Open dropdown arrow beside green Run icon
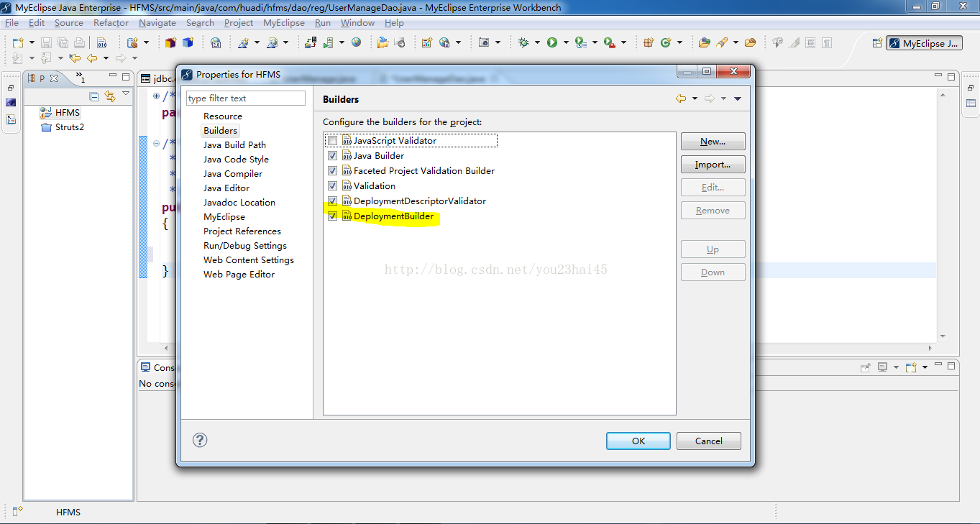This screenshot has height=524, width=980. [565, 43]
